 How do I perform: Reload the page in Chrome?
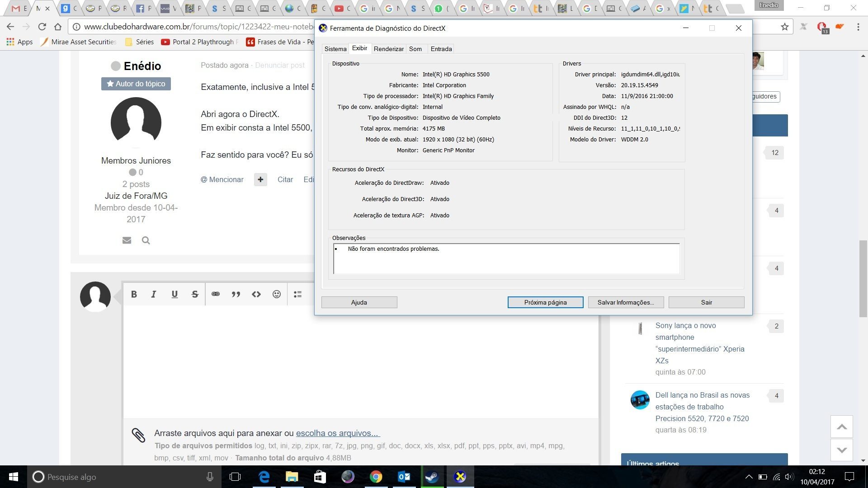coord(42,27)
